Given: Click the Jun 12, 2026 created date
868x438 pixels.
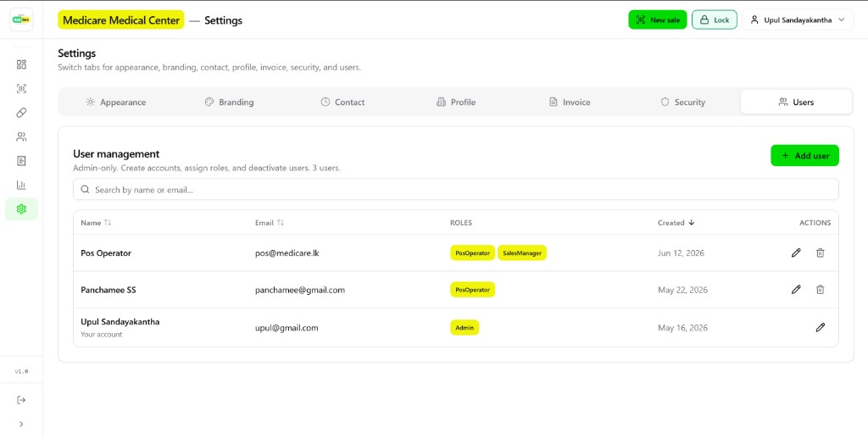Looking at the screenshot, I should pos(681,253).
